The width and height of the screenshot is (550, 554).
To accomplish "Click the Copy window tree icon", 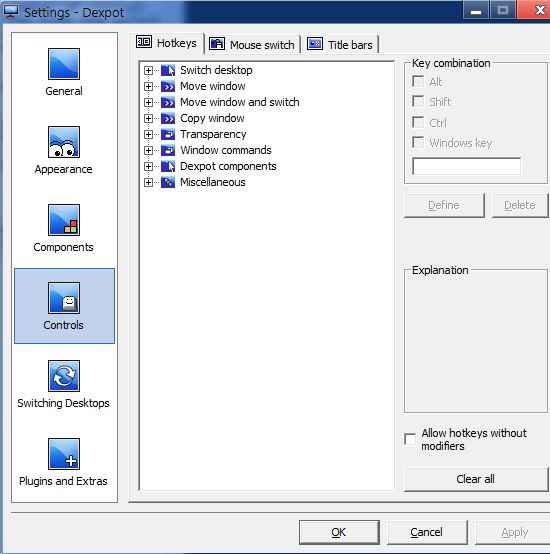I will point(168,118).
